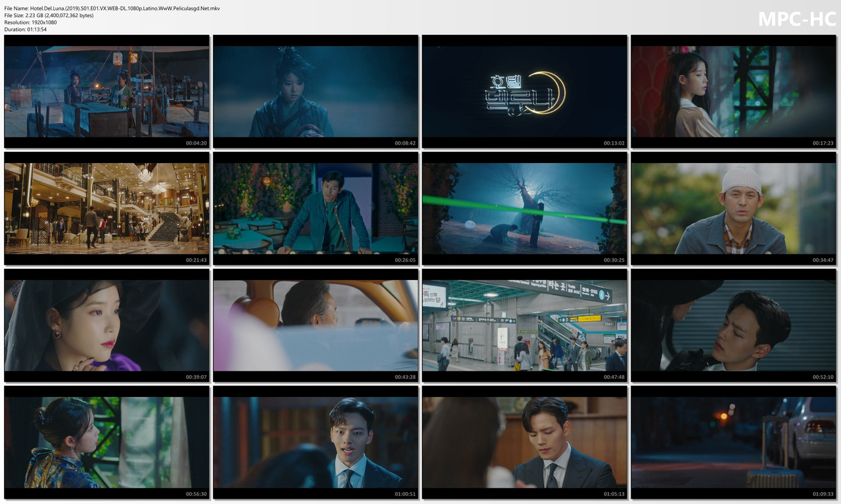Open the thumbnail stamped 00:52:10
Screen dimensions: 841x504
(x=733, y=325)
